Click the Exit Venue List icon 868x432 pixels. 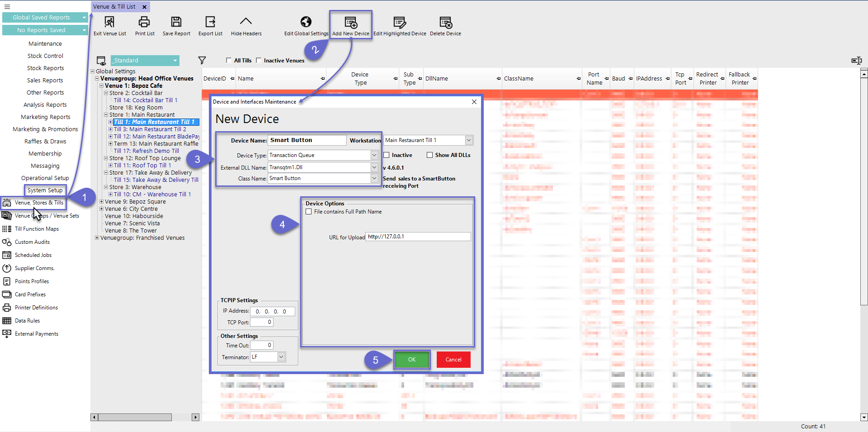(109, 22)
